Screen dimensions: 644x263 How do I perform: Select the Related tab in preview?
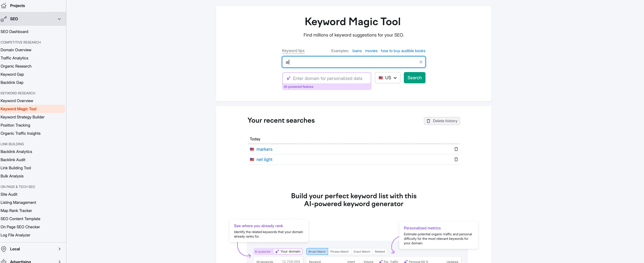[x=380, y=251]
